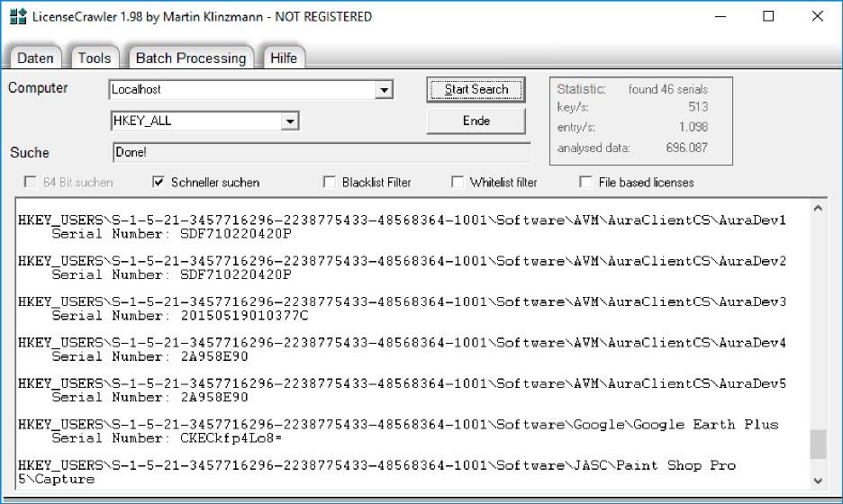Screen dimensions: 843x504
Task: Select the Google Earth Plus registry path
Action: pos(398,425)
